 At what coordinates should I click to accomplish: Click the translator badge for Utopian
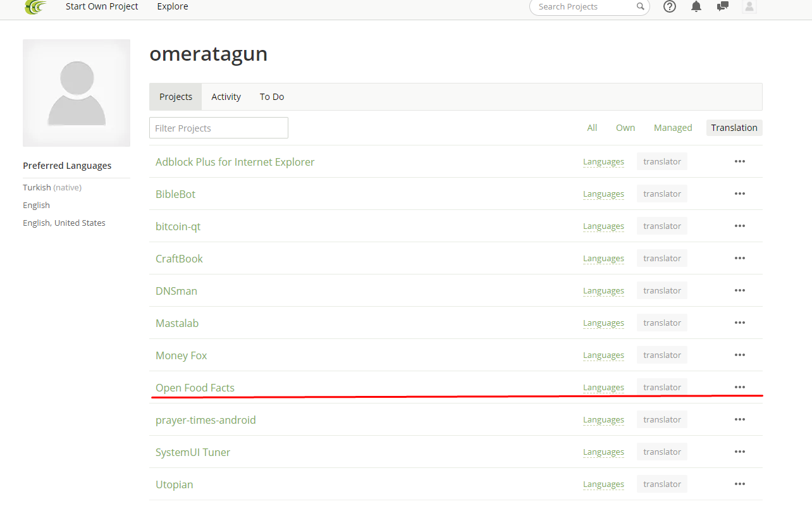(x=662, y=484)
